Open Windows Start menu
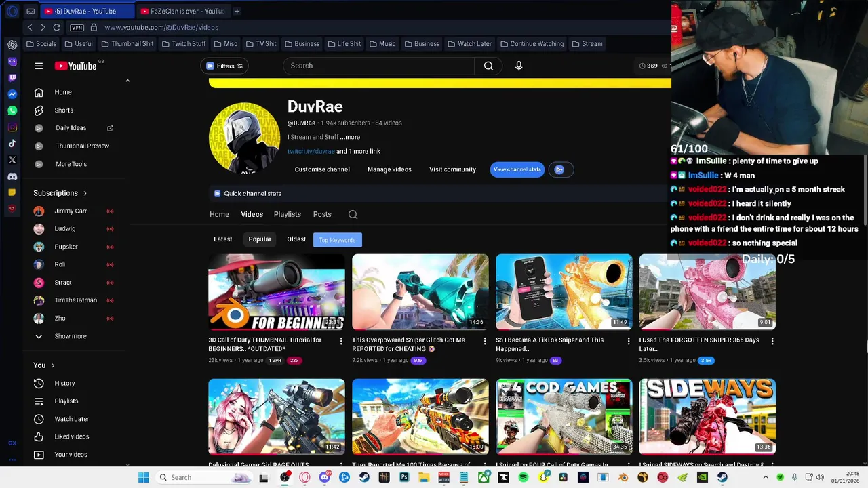The image size is (868, 488). [x=143, y=477]
